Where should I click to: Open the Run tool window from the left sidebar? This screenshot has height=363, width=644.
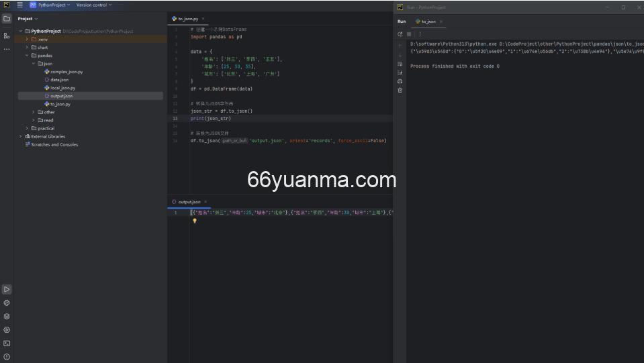point(7,289)
